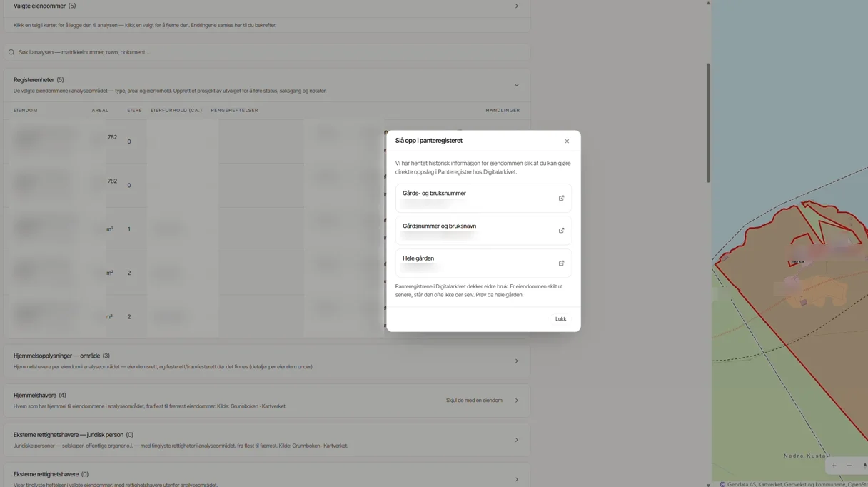Zoom out on the map with minus

pos(849,466)
